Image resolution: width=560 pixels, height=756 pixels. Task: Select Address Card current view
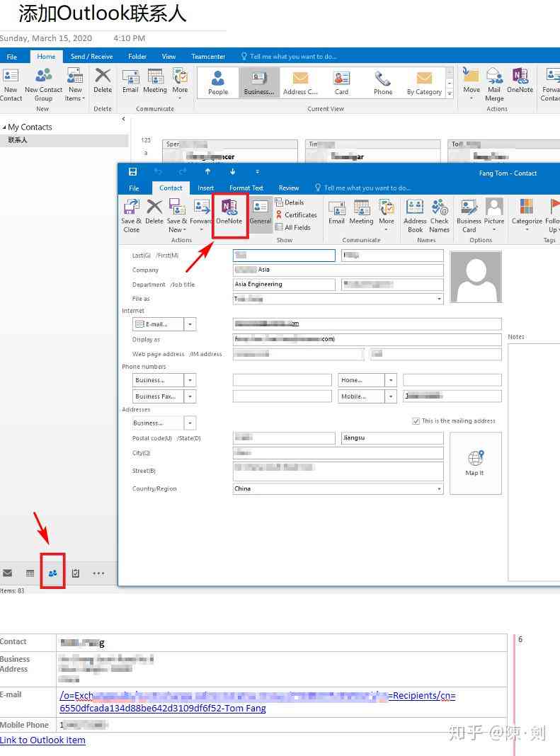pyautogui.click(x=300, y=83)
